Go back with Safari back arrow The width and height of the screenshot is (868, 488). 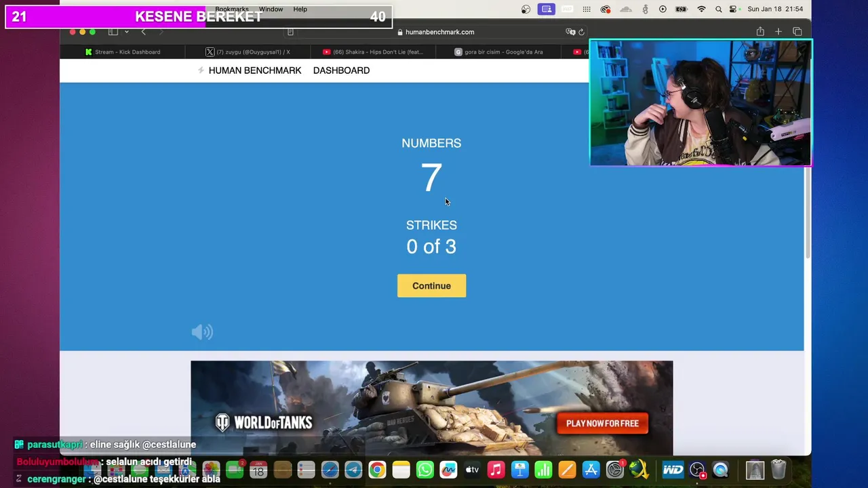[143, 32]
